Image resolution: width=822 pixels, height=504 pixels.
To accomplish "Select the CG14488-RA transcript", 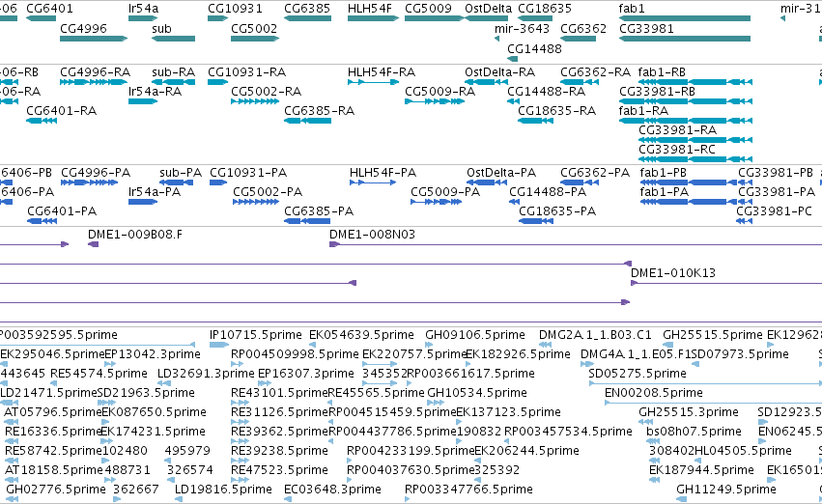I will click(513, 101).
